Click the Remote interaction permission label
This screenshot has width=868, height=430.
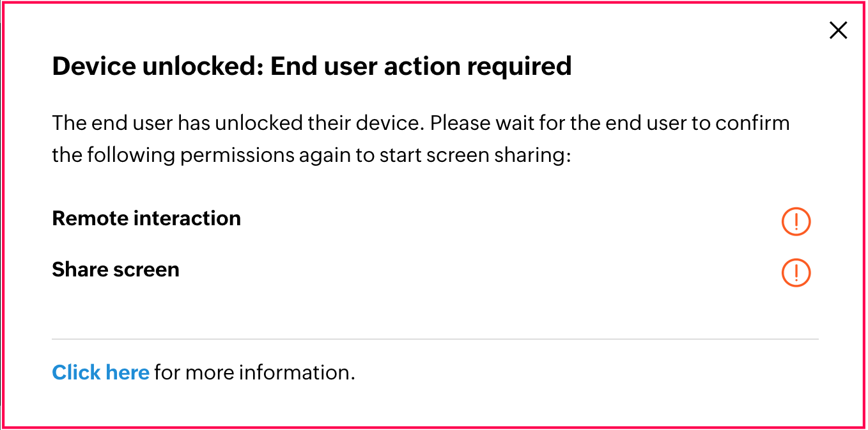tap(146, 218)
